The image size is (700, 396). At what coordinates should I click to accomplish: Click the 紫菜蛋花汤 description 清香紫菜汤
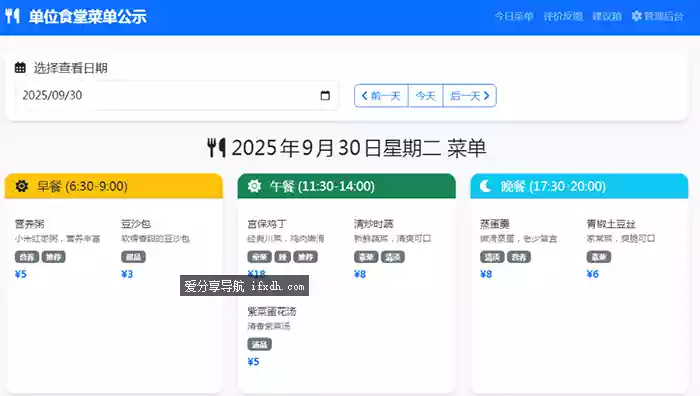click(269, 326)
